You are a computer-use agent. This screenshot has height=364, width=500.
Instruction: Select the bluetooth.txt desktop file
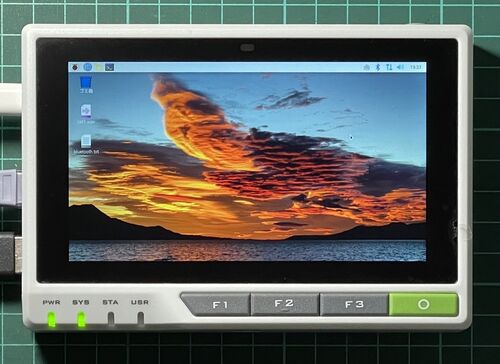click(x=86, y=144)
